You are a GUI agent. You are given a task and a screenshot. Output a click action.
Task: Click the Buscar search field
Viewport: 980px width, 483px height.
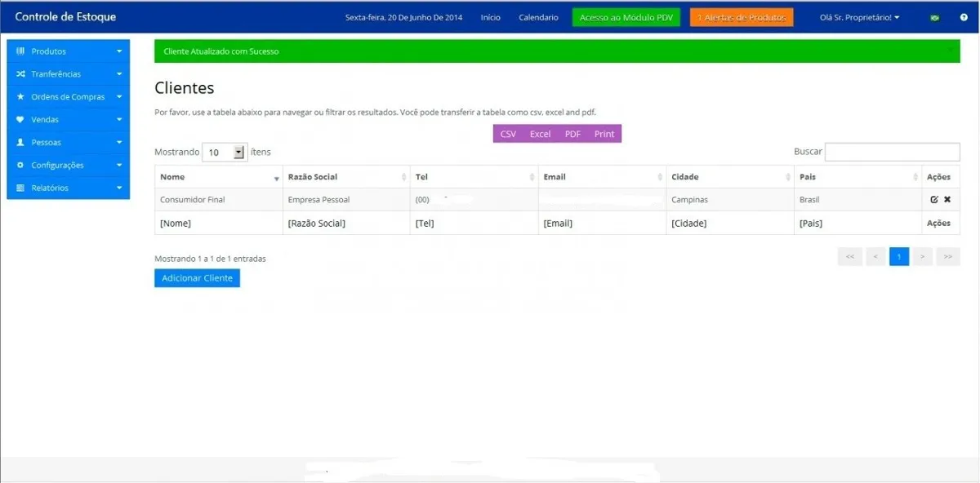(x=892, y=152)
